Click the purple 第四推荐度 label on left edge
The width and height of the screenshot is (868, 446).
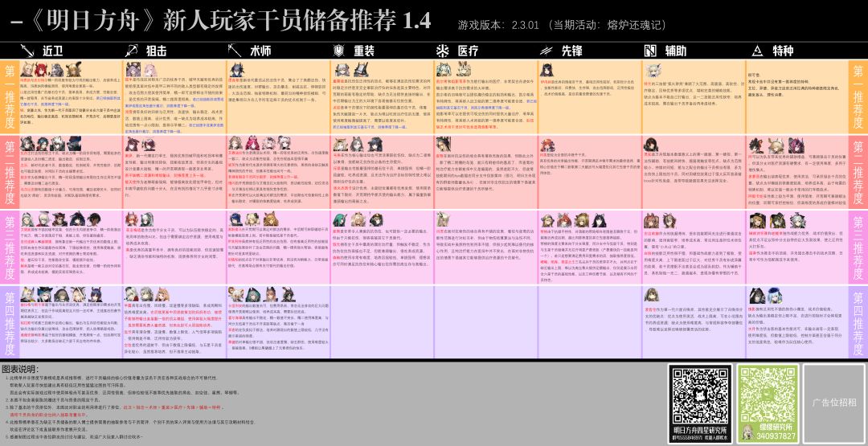tap(10, 322)
